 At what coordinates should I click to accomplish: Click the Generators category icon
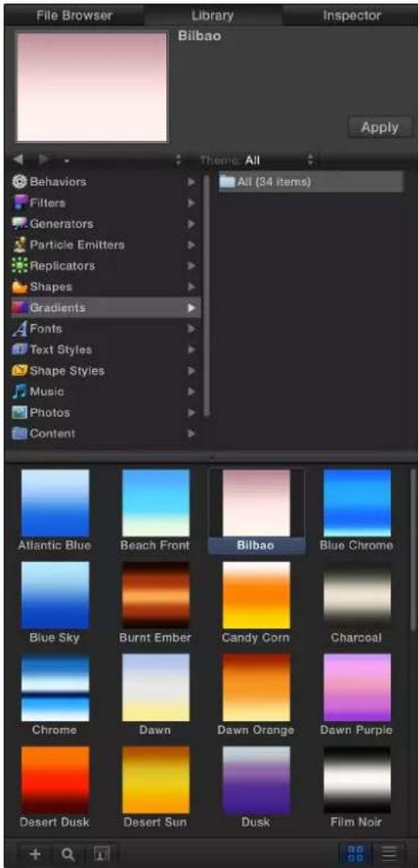click(20, 224)
